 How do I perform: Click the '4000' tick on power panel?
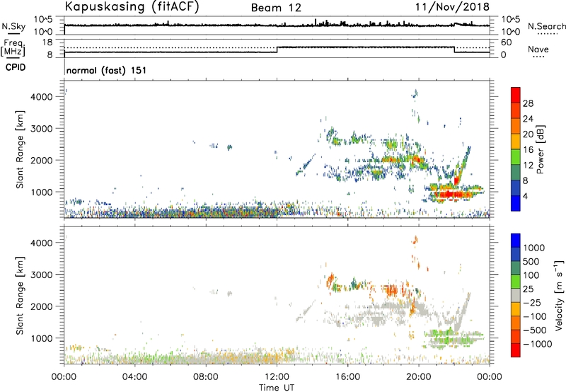(x=42, y=97)
